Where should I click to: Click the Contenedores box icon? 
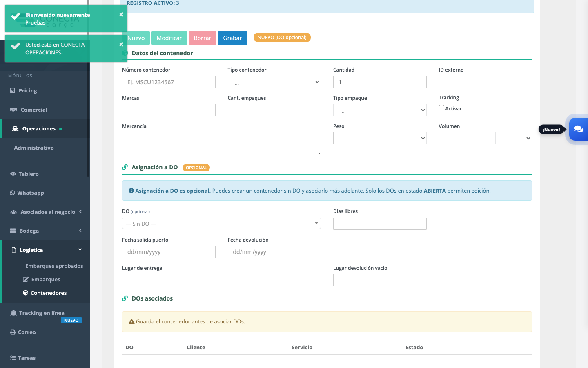click(25, 293)
